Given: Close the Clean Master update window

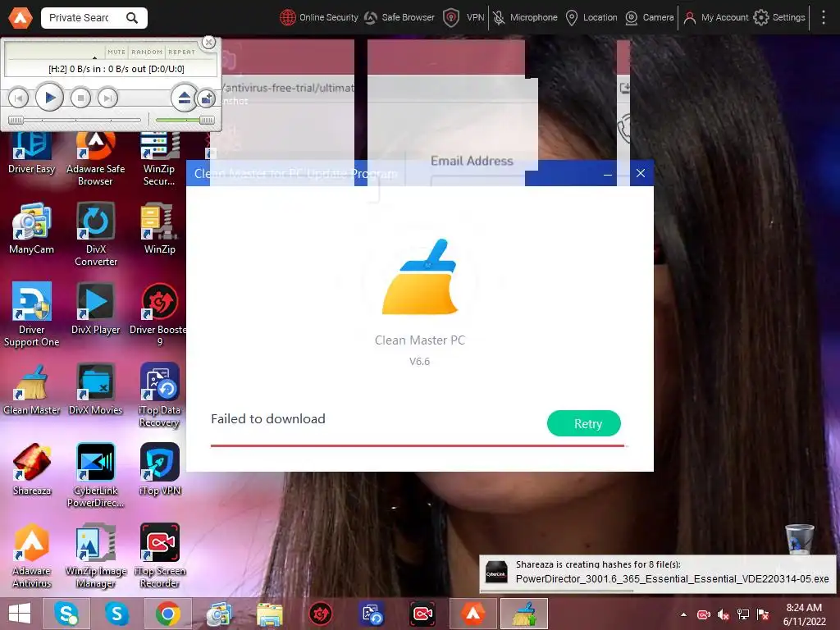Looking at the screenshot, I should (x=640, y=173).
